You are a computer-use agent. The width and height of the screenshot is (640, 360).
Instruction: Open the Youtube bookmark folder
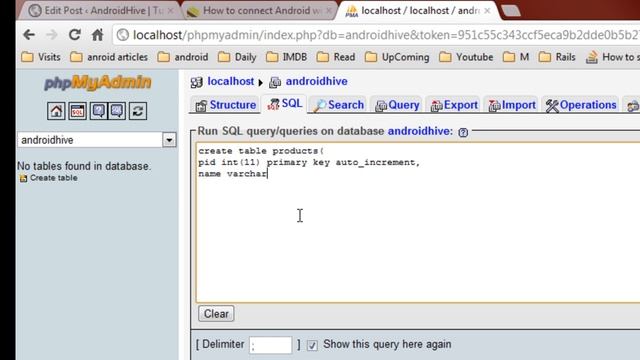pos(466,57)
